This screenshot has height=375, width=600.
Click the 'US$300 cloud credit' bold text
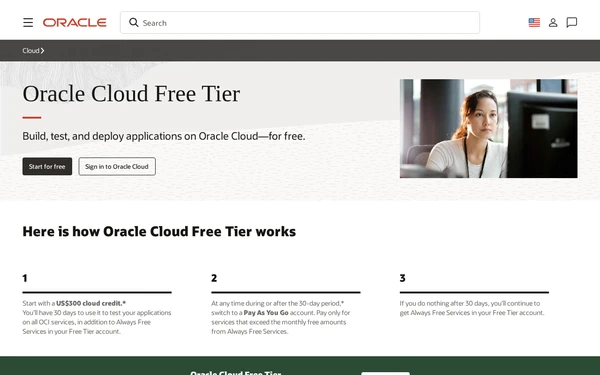coord(91,303)
